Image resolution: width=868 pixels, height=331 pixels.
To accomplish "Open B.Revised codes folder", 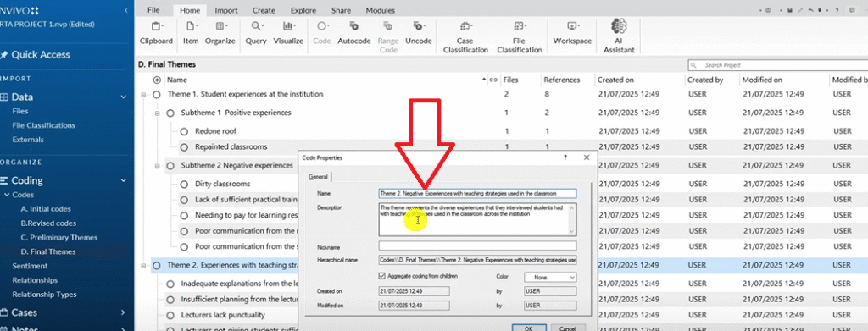I will coord(48,223).
